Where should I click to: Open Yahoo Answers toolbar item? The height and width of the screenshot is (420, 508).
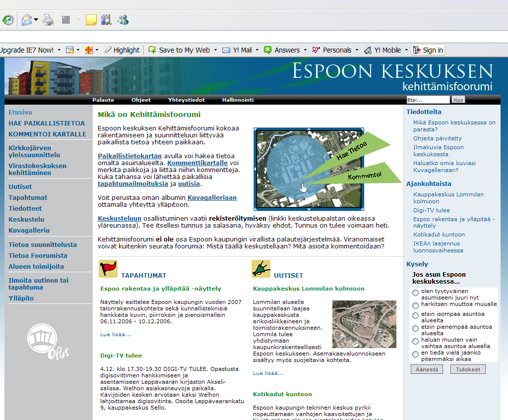coord(282,50)
